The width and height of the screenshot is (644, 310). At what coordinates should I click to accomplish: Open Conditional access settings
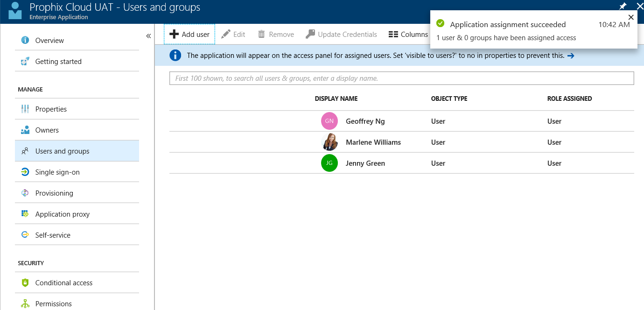pyautogui.click(x=77, y=282)
